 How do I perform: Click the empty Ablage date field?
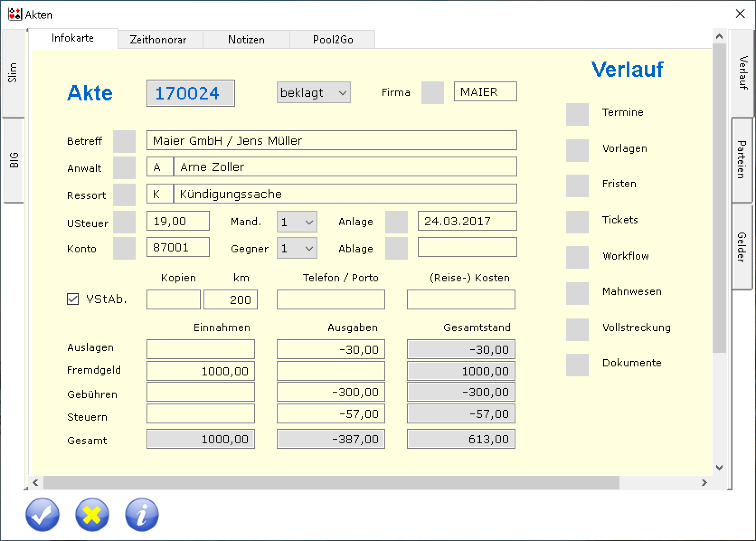click(468, 247)
